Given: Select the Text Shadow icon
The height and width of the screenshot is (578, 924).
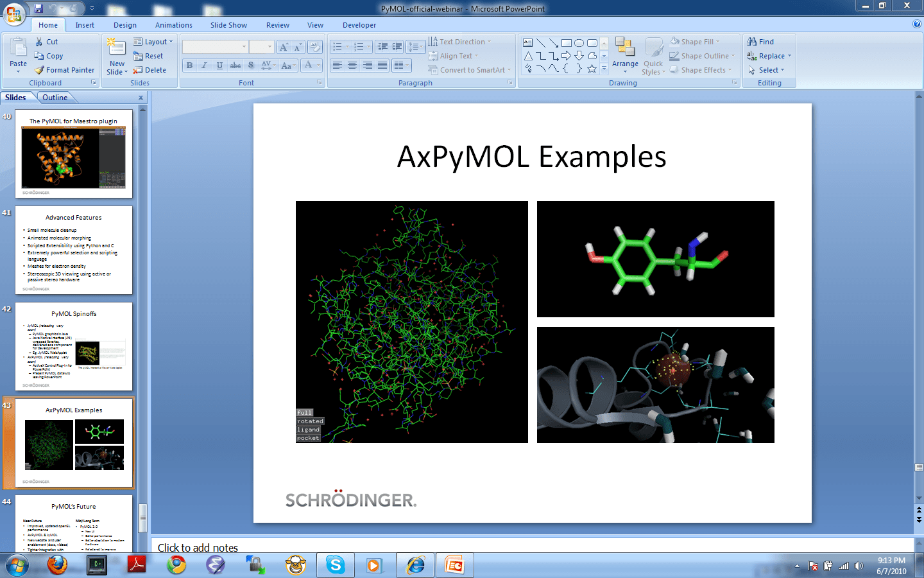Looking at the screenshot, I should point(250,65).
